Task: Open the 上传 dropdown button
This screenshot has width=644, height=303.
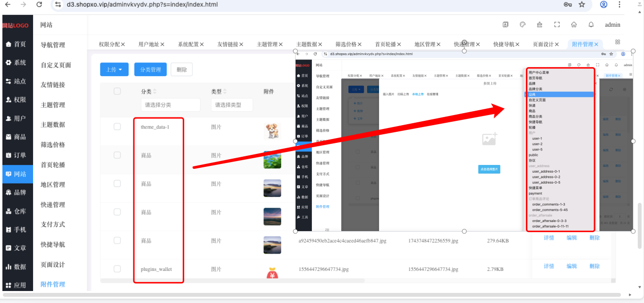Action: click(x=114, y=70)
